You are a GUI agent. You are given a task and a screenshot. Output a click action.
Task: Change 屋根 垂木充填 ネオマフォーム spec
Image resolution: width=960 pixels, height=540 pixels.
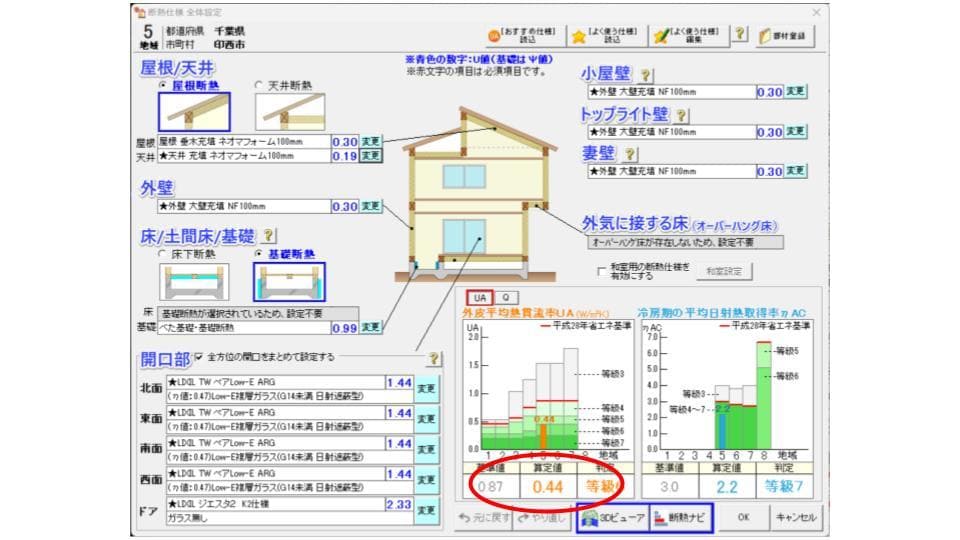click(370, 141)
